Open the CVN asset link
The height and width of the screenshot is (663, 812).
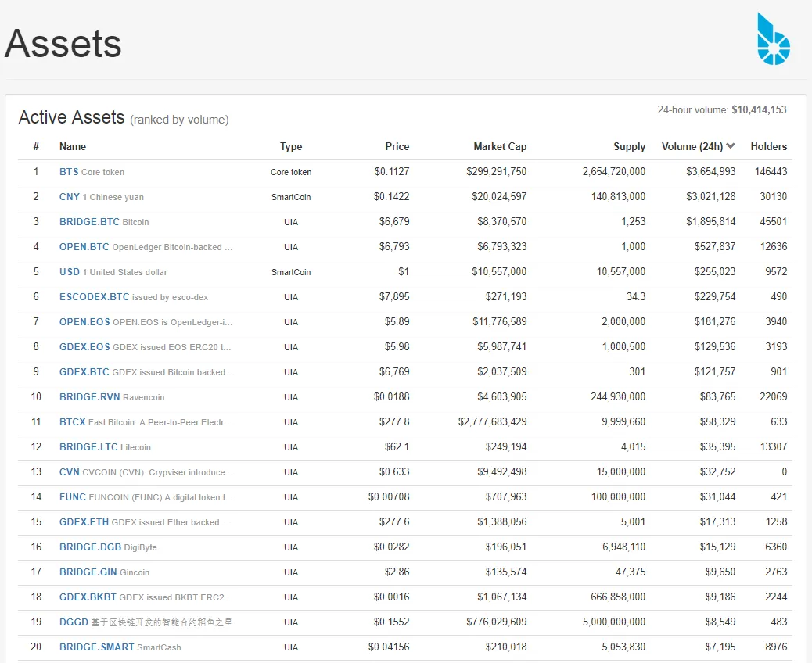[x=70, y=472]
